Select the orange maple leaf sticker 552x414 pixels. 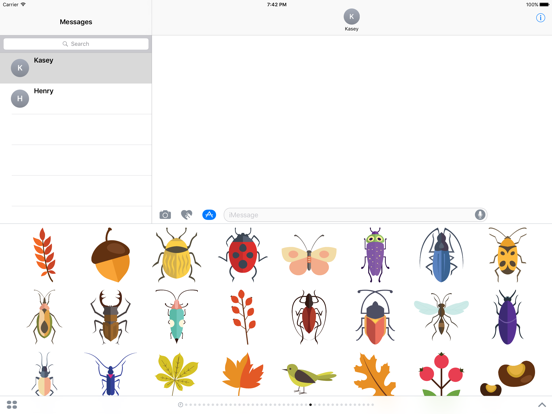(243, 374)
